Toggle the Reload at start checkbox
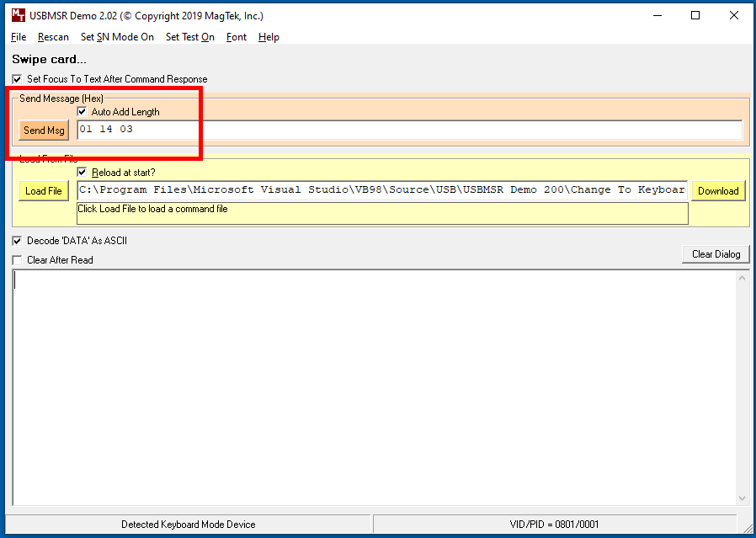The height and width of the screenshot is (538, 756). (82, 172)
